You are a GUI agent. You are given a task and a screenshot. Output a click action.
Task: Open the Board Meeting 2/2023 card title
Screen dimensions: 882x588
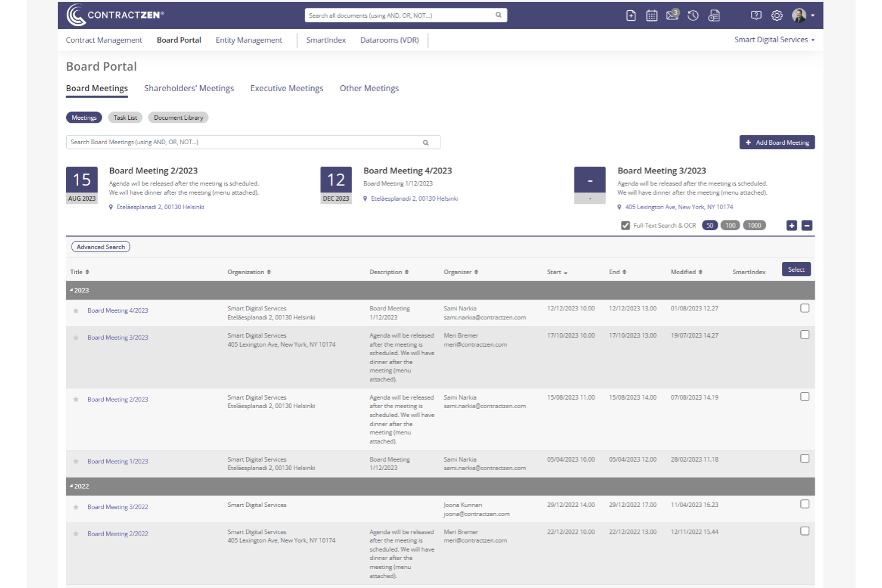pos(153,171)
